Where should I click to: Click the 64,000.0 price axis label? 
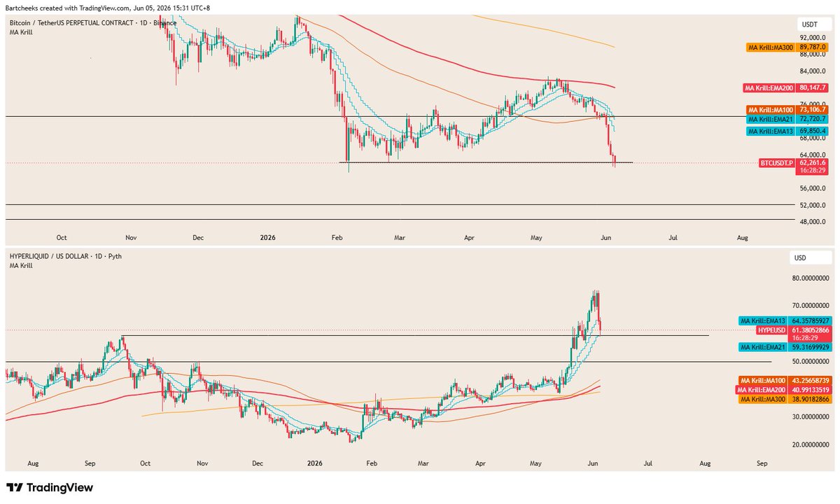point(812,155)
